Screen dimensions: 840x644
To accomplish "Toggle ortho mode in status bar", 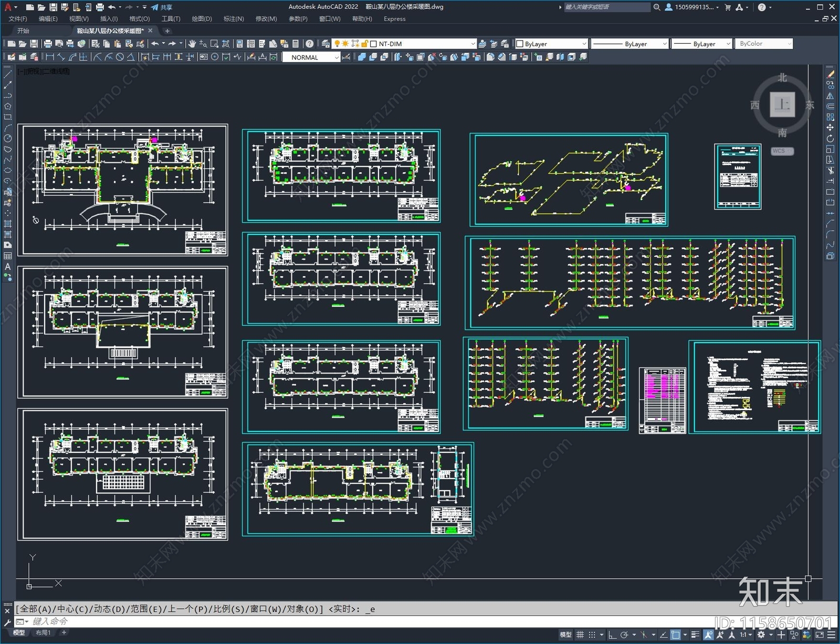I will 612,635.
